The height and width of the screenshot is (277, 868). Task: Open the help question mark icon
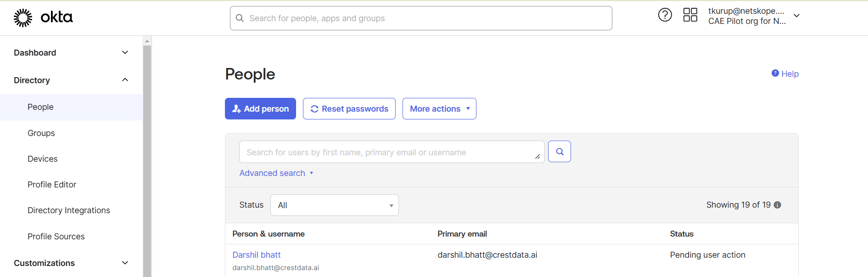[x=665, y=15]
